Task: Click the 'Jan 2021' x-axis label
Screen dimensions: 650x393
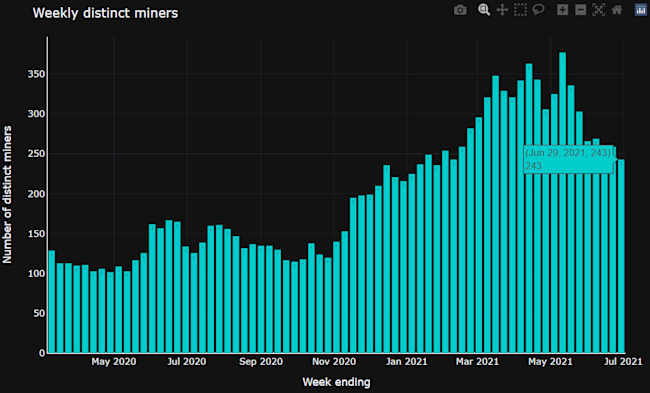Action: [x=406, y=362]
